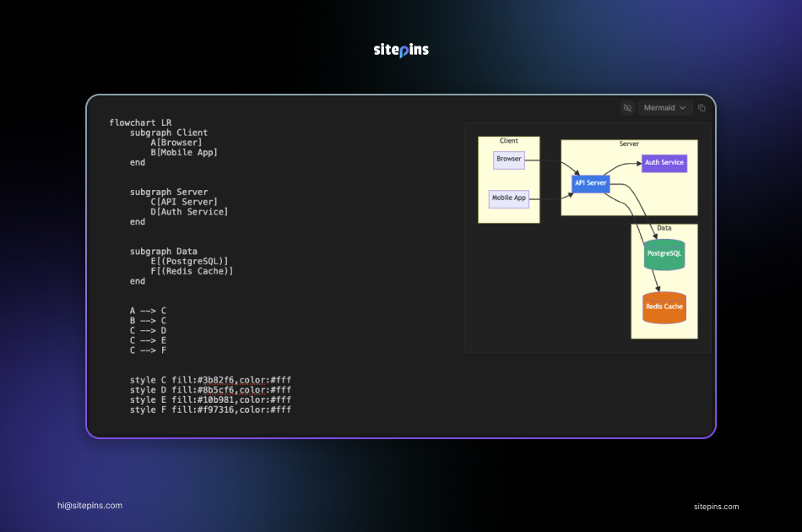Place cursor on 'flowchart LR' code line
Viewport: 802px width, 532px height.
point(140,123)
